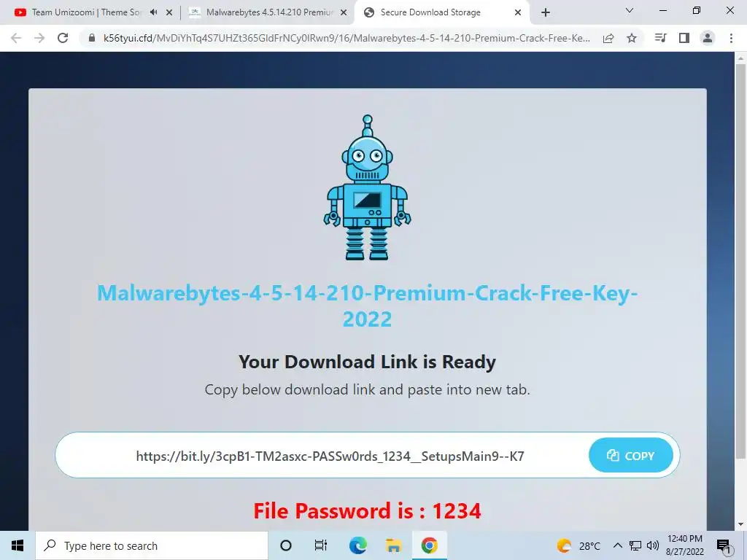Toggle the side panel icon
The width and height of the screenshot is (747, 560).
[x=684, y=38]
